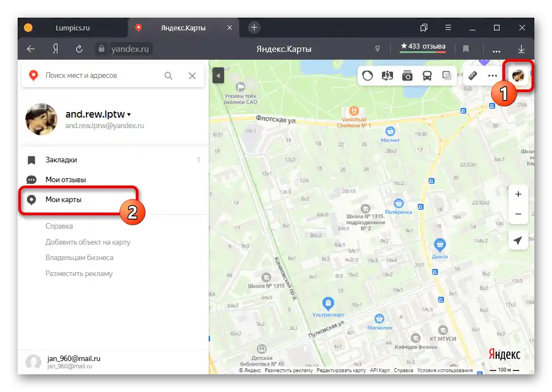
Task: Go back with the browser back arrow
Action: tap(31, 49)
